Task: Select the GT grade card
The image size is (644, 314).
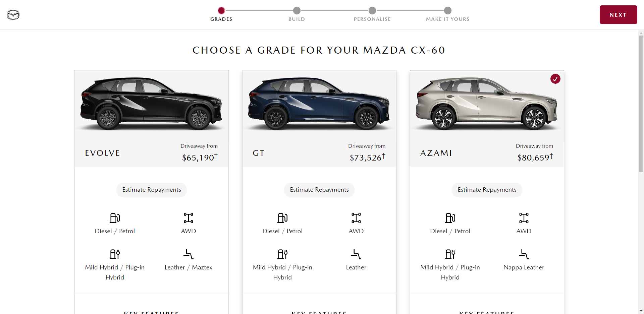Action: 319,119
